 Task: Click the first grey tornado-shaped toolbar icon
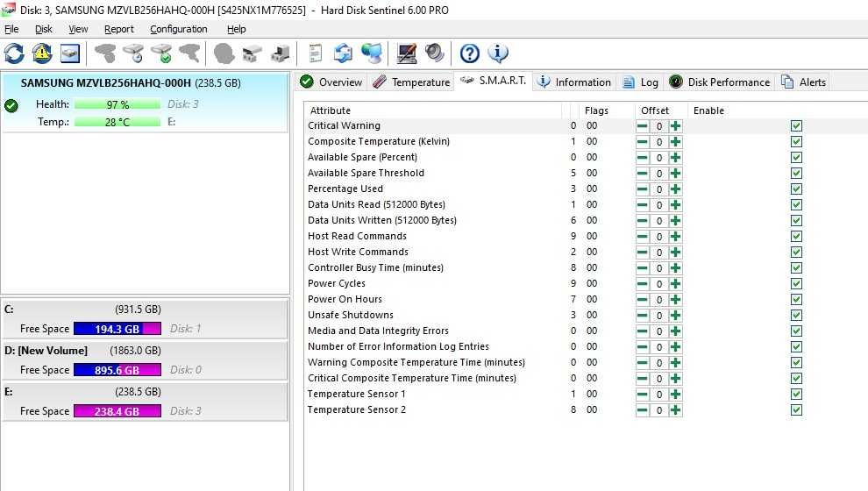click(x=105, y=53)
